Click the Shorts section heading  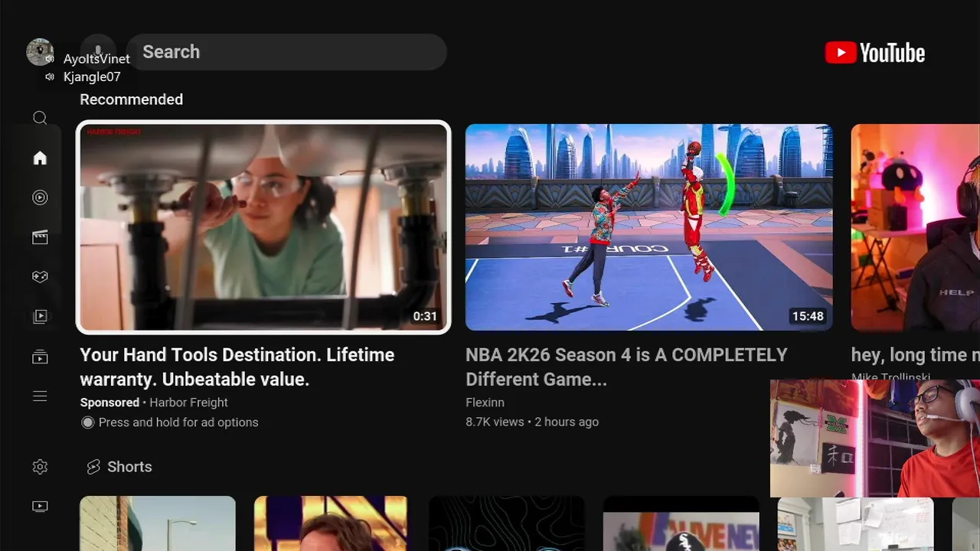coord(129,467)
